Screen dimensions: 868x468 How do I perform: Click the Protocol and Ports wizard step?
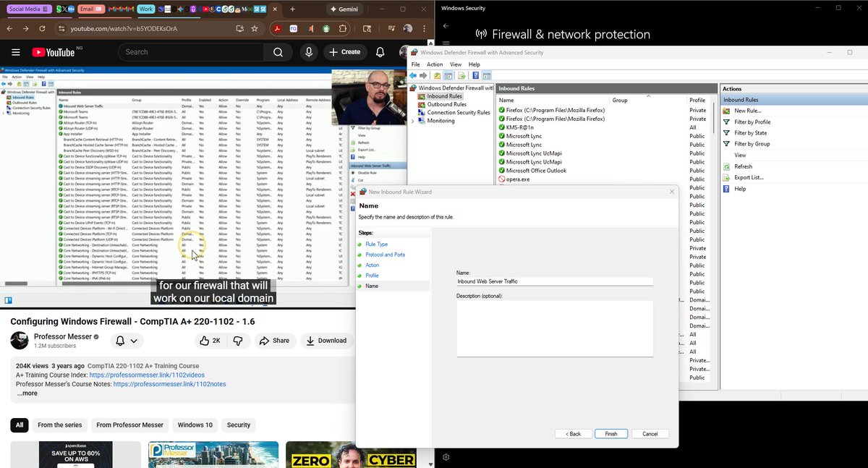pos(385,255)
